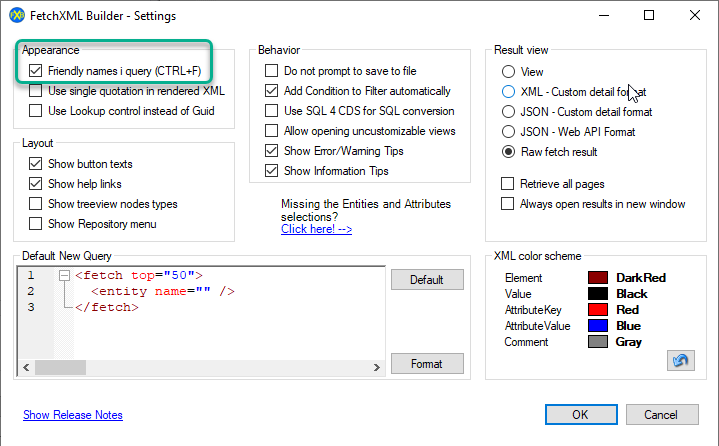Enable Do not prompt to save to file
Image resolution: width=719 pixels, height=446 pixels.
[271, 71]
